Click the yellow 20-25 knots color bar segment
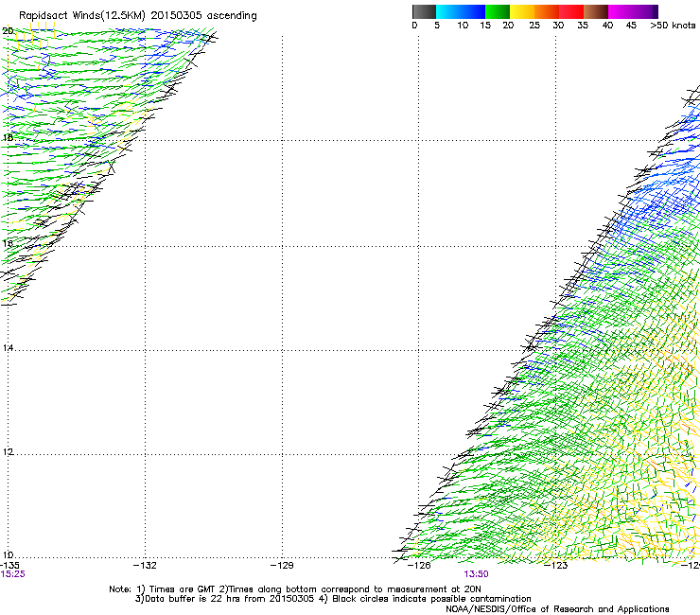Viewport: 700px width, 615px height. click(x=522, y=11)
